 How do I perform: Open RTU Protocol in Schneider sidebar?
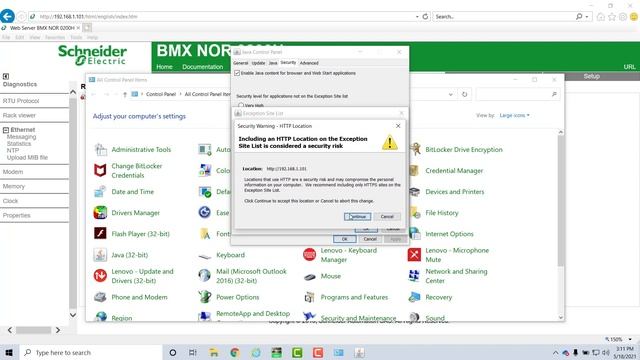pos(21,101)
